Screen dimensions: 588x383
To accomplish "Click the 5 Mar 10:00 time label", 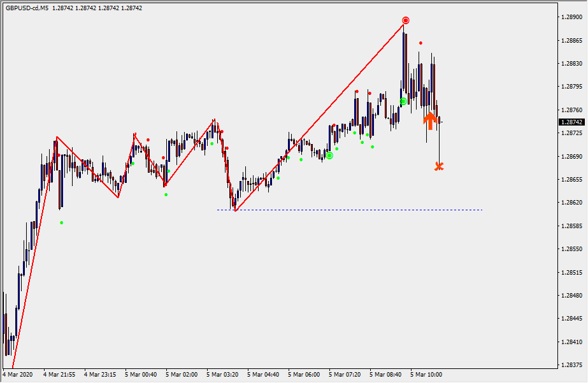I will click(426, 375).
